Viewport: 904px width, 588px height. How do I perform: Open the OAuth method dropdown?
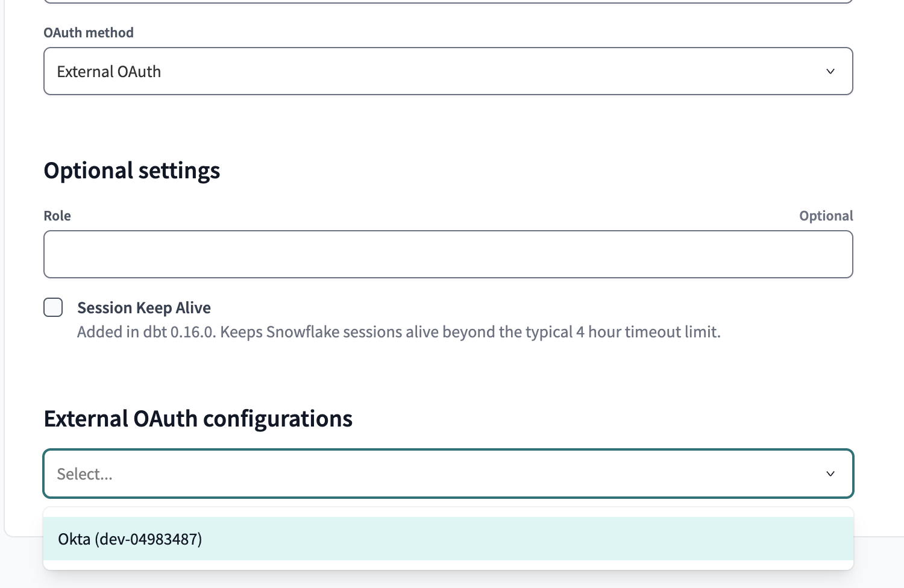(448, 71)
